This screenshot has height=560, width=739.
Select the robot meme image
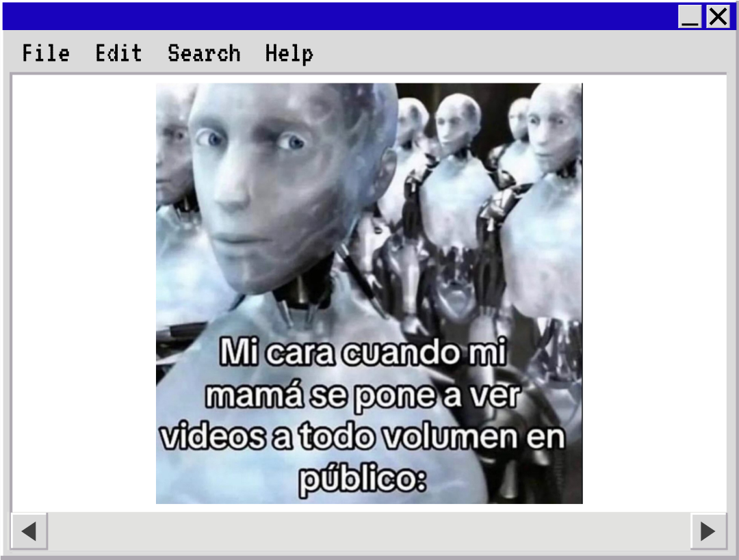pyautogui.click(x=369, y=293)
